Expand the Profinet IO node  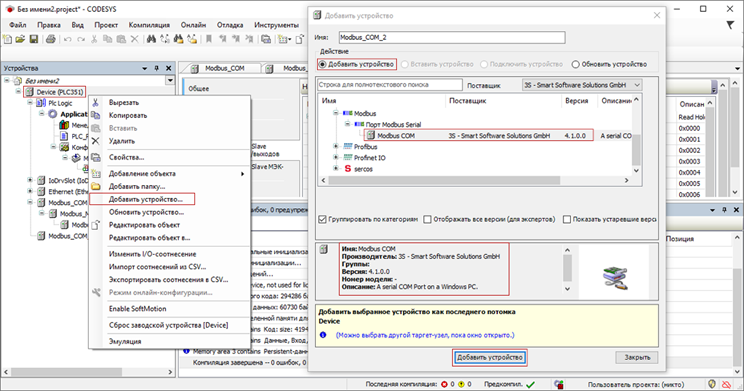click(335, 157)
